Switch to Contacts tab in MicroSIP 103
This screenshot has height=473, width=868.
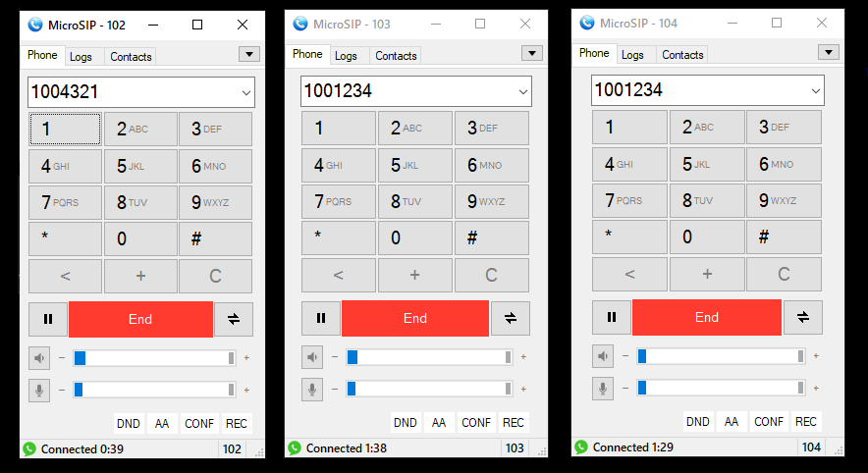[x=396, y=55]
